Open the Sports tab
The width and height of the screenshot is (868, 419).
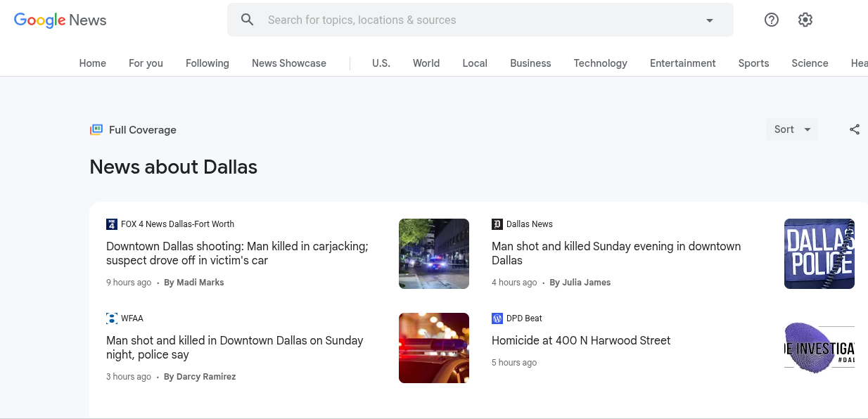point(753,63)
